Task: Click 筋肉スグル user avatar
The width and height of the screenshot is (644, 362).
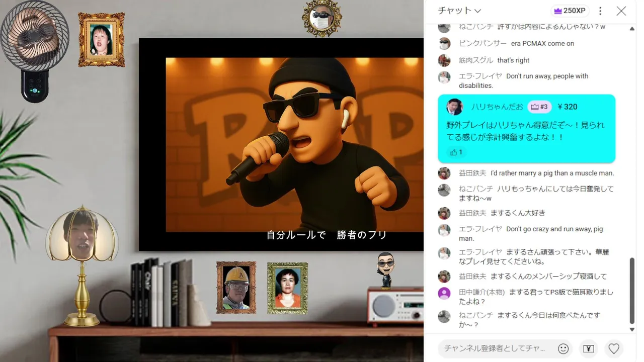Action: (444, 60)
